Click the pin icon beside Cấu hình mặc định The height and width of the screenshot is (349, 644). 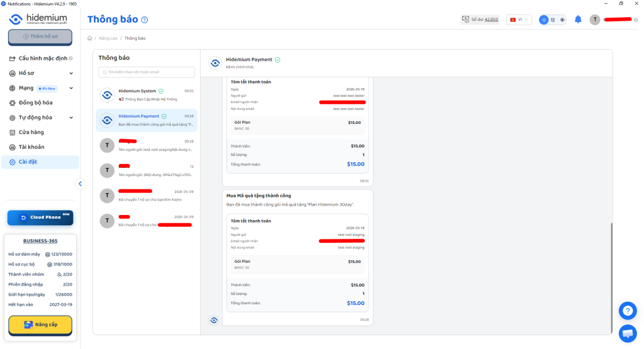pos(70,58)
